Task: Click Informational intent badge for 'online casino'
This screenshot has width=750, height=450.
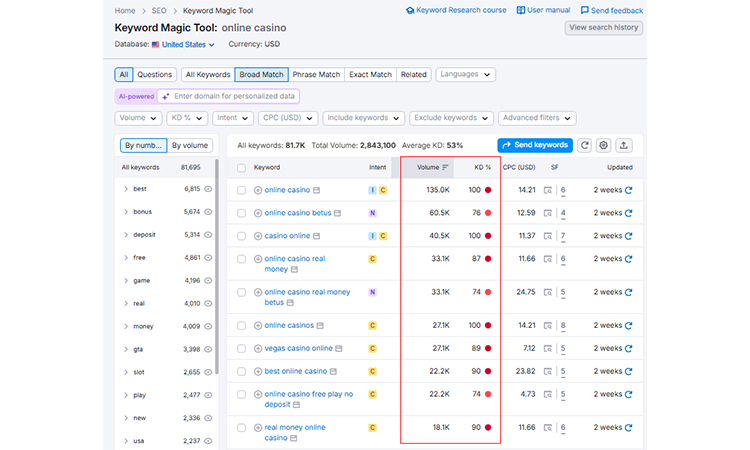Action: (372, 190)
